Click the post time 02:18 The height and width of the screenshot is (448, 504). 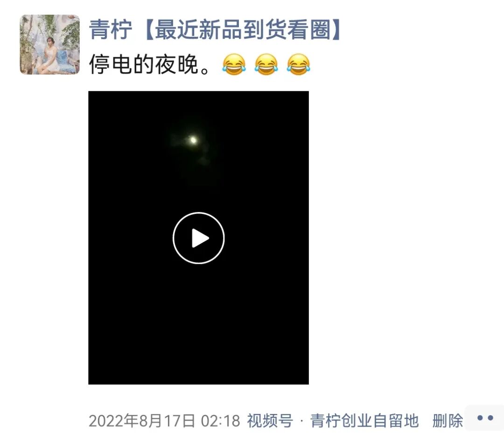click(x=220, y=420)
